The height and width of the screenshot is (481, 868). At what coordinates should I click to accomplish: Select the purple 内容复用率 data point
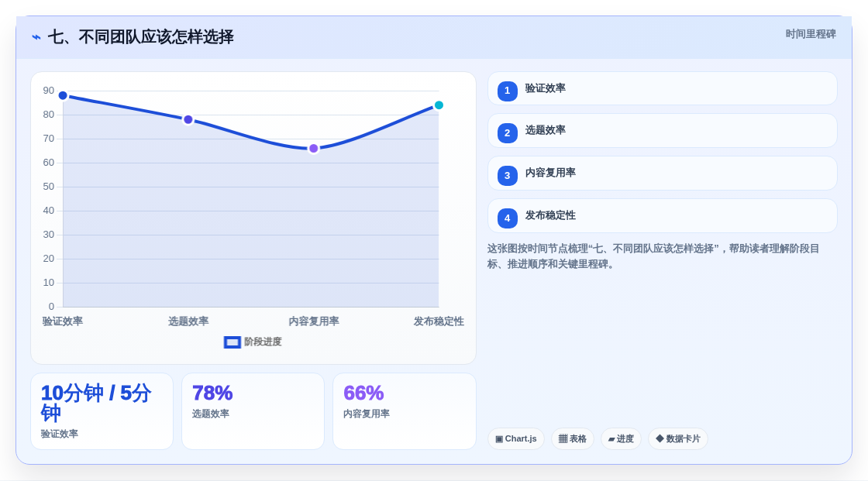(x=313, y=149)
